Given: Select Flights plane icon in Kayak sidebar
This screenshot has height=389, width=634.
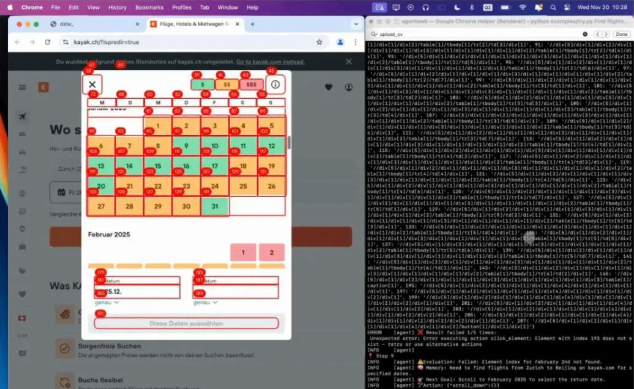Looking at the screenshot, I should click(x=23, y=117).
